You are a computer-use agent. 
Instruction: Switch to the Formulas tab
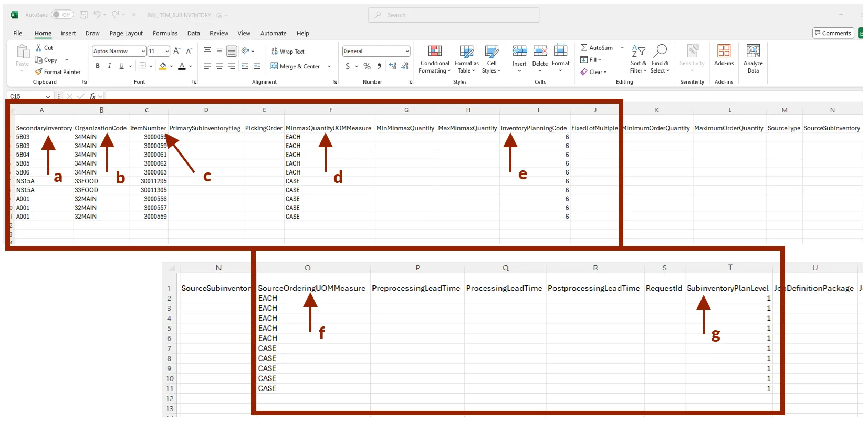(165, 33)
